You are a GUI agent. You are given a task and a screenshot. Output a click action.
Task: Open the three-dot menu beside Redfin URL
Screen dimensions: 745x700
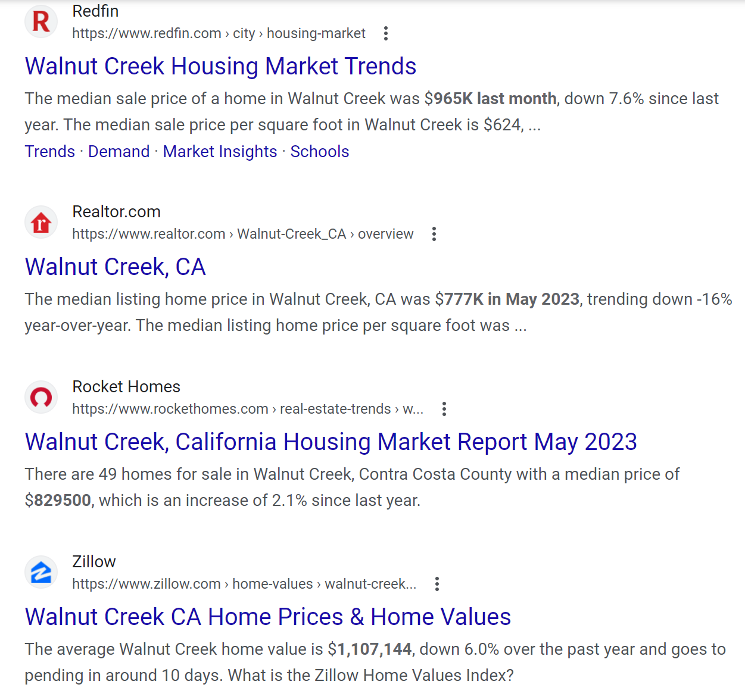[386, 33]
